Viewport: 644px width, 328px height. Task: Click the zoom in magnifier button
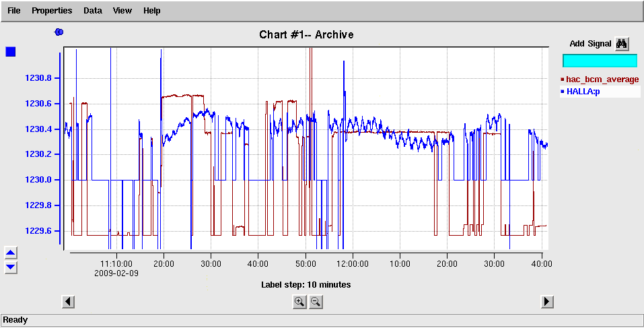coord(299,302)
